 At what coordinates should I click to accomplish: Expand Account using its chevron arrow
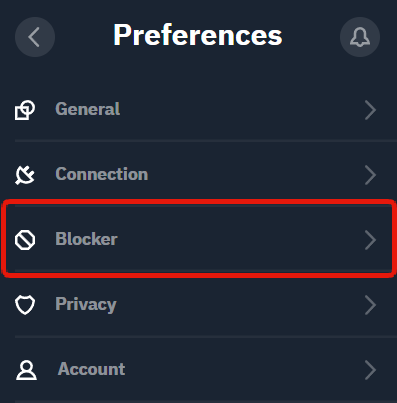(x=370, y=370)
